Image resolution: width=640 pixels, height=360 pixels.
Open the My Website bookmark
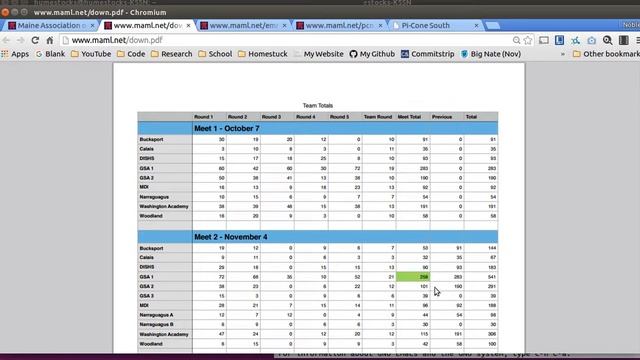coord(319,54)
